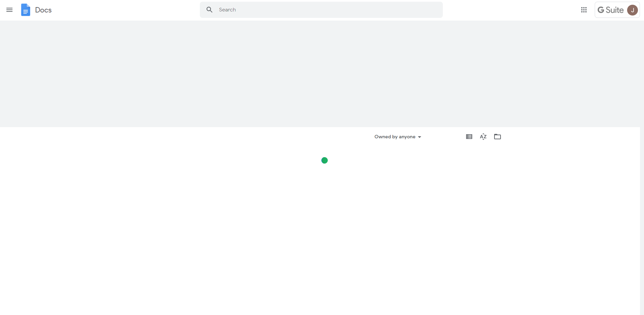This screenshot has height=315, width=644.
Task: Open the account avatar J
Action: pyautogui.click(x=633, y=10)
